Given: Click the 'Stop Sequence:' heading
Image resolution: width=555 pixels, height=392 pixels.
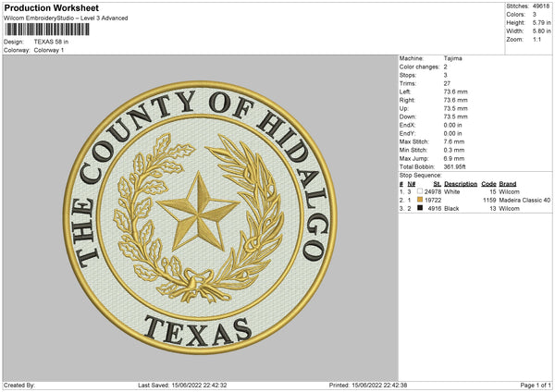Looking at the screenshot, I should pyautogui.click(x=421, y=175).
